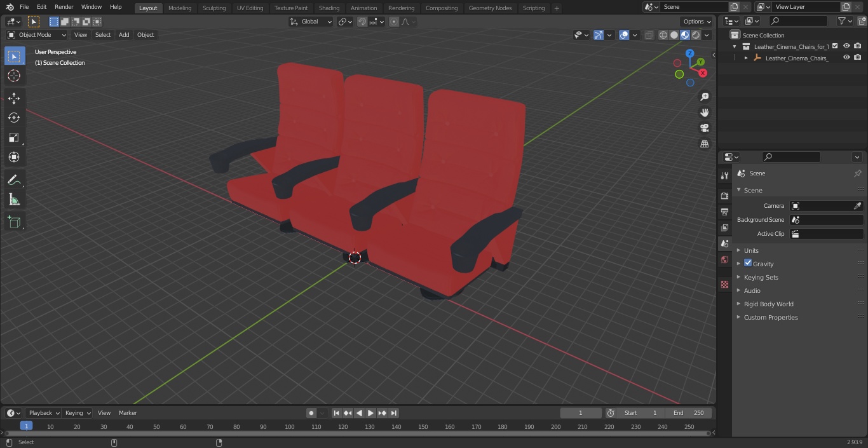
Task: Hide Leather_Cinema_Chairs_ object in viewport
Action: point(846,57)
